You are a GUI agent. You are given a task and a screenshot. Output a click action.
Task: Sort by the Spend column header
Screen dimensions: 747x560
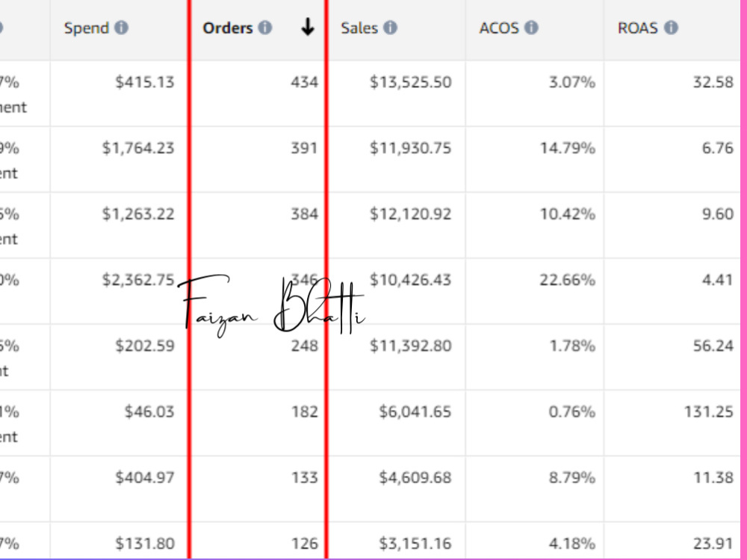tap(87, 28)
